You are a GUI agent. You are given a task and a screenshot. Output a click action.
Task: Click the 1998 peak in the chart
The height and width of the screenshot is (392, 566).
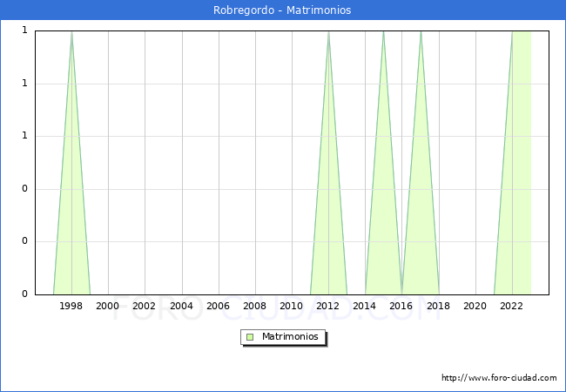coord(71,35)
